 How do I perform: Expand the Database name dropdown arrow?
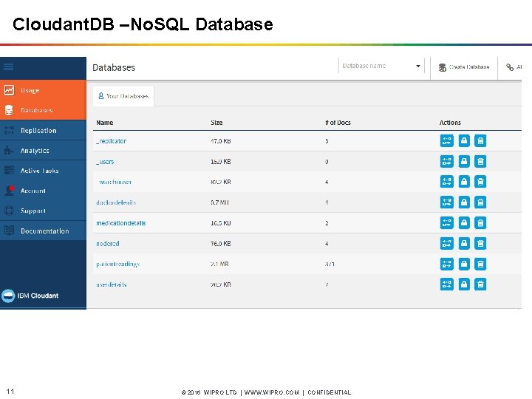pyautogui.click(x=418, y=66)
